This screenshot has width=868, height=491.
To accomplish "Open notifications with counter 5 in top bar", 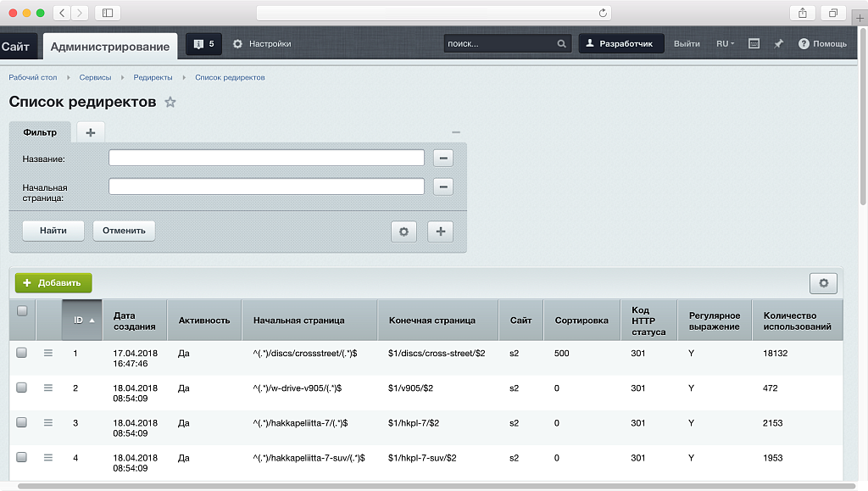I will (x=203, y=43).
